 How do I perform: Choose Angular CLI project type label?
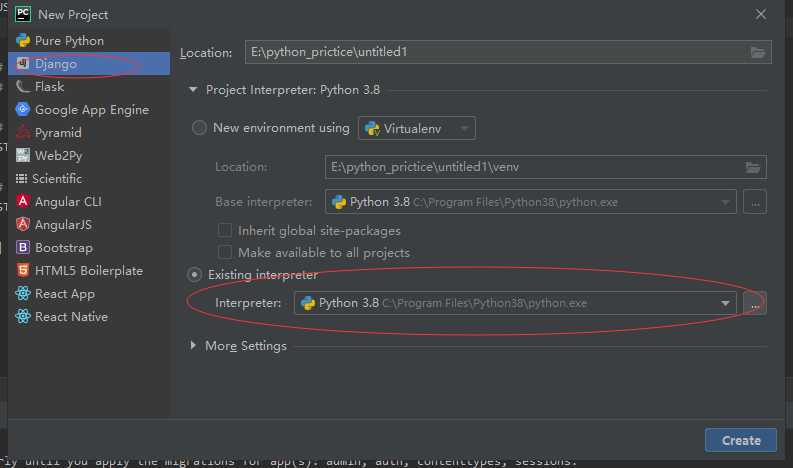[x=68, y=201]
